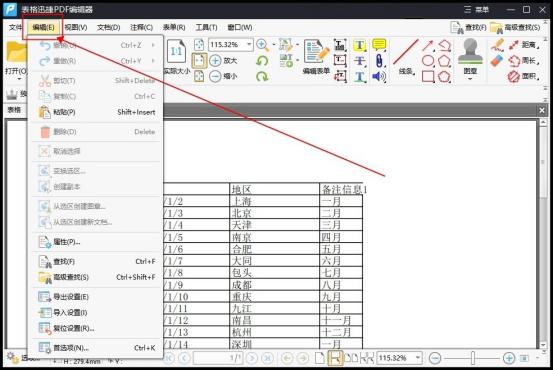Select the yellow sticky note comment tool
Screen dimensions: 553x371
coord(379,45)
